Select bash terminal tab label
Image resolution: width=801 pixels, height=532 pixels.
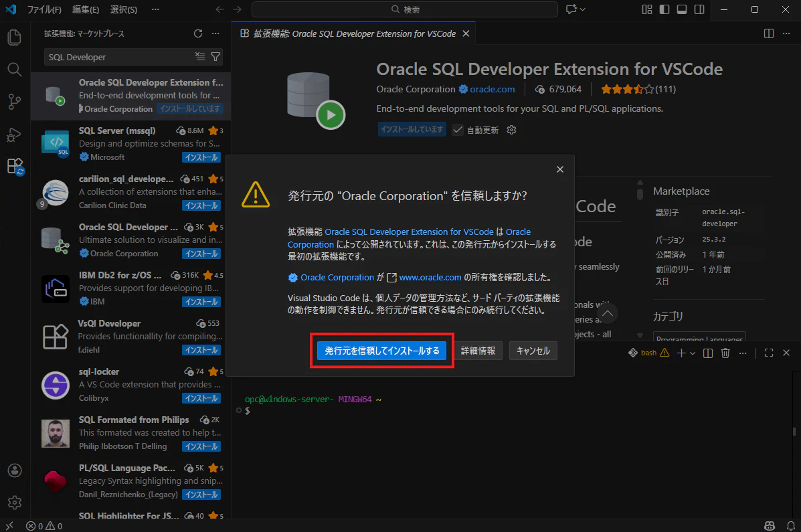tap(649, 353)
